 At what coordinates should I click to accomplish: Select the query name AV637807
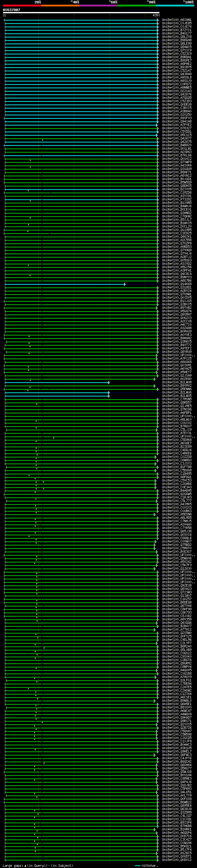tap(11, 10)
